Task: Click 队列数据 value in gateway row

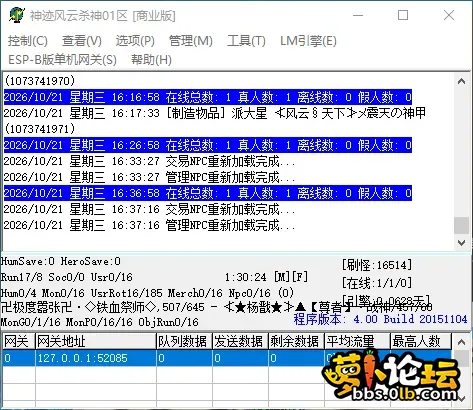Action: (x=184, y=358)
